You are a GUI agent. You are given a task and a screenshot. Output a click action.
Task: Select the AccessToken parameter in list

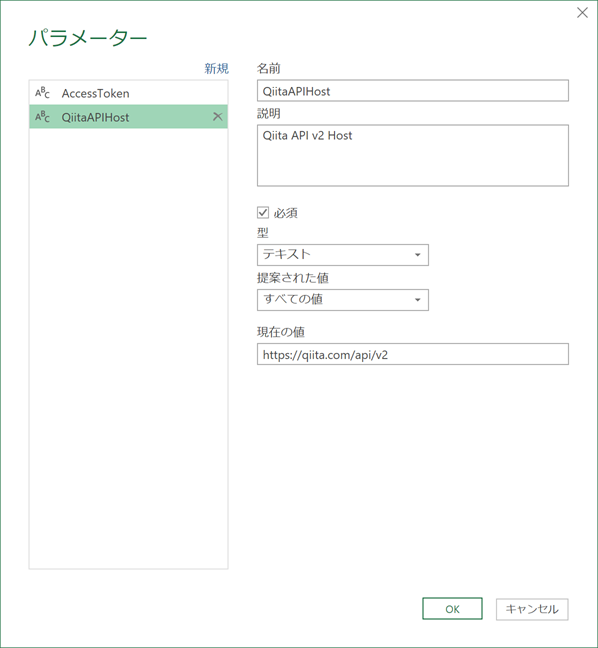(128, 93)
